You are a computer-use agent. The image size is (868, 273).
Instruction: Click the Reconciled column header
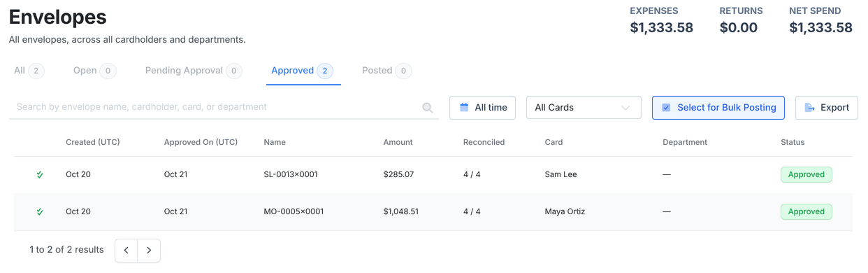[484, 142]
